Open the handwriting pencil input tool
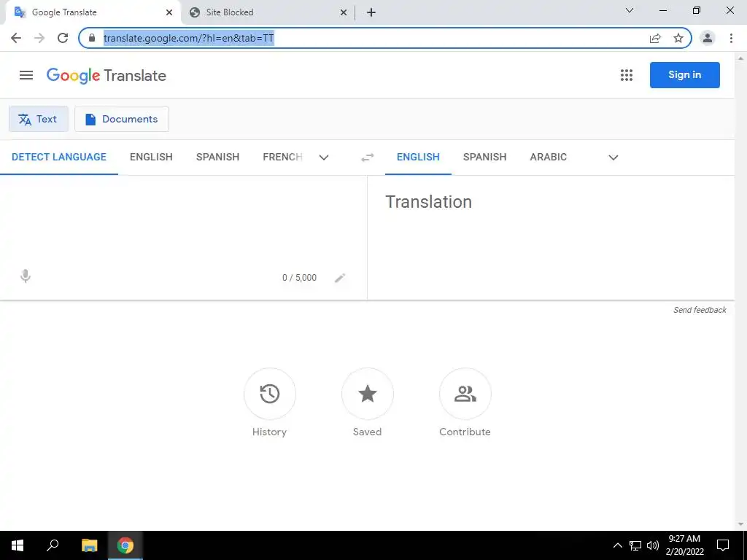The width and height of the screenshot is (747, 560). point(340,278)
